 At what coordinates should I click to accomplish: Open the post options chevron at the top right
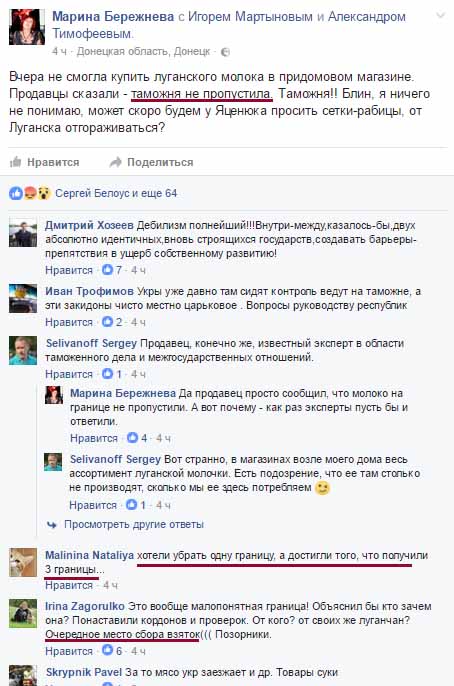point(440,16)
